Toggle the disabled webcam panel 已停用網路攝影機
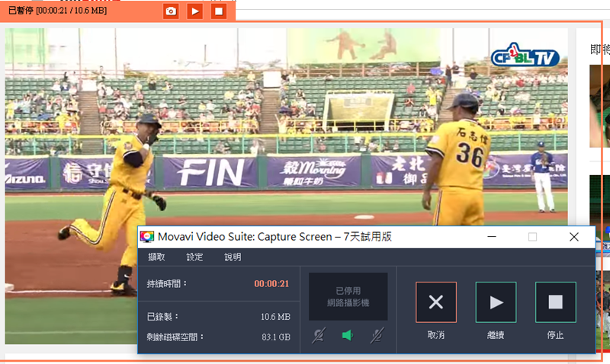This screenshot has width=610, height=364. point(348,296)
